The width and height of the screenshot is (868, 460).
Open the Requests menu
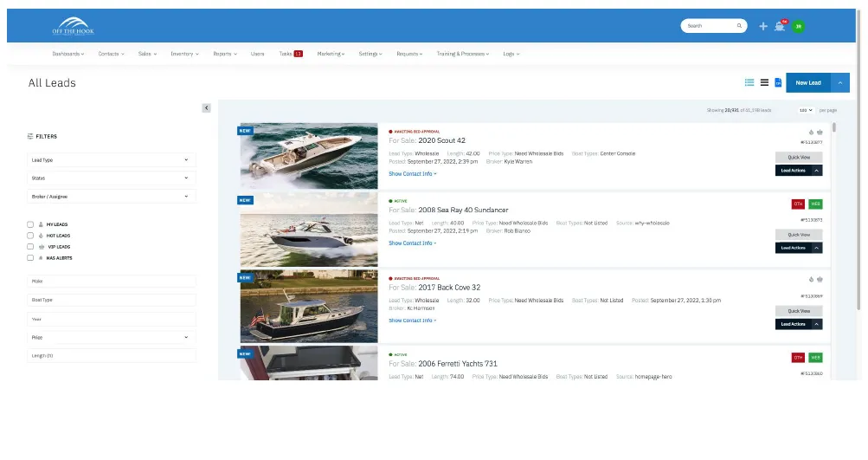click(x=409, y=54)
